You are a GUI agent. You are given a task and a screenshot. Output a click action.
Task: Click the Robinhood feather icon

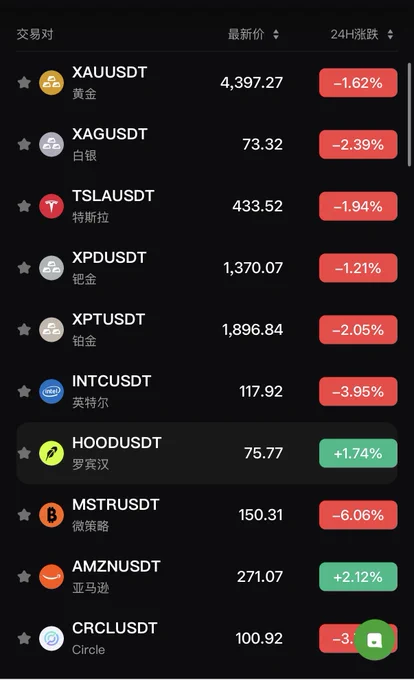coord(52,453)
